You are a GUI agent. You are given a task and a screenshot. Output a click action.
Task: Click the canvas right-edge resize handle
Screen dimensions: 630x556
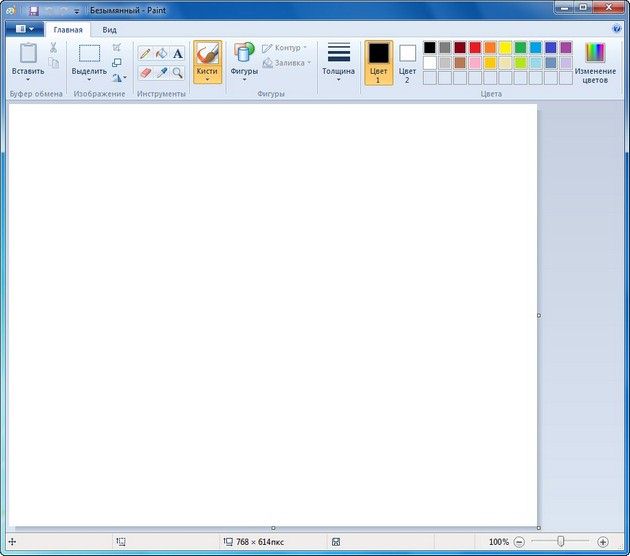point(539,316)
